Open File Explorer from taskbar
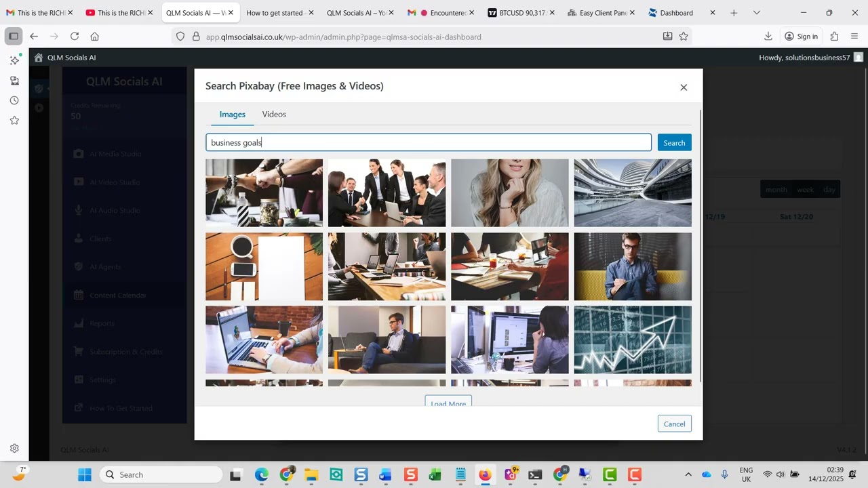The image size is (868, 488). point(311,474)
